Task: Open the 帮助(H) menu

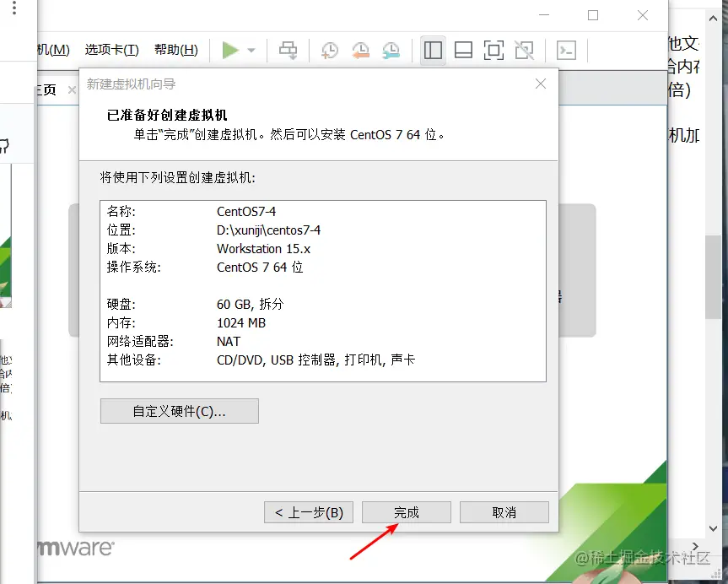Action: point(176,50)
